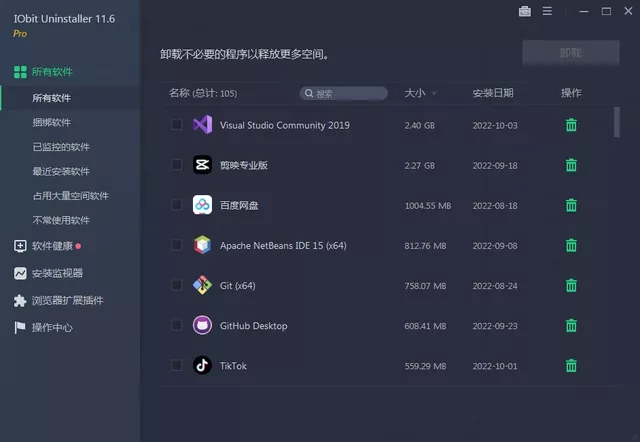640x442 pixels.
Task: Click the trash icon for Visual Studio Community 2019
Action: (x=571, y=125)
